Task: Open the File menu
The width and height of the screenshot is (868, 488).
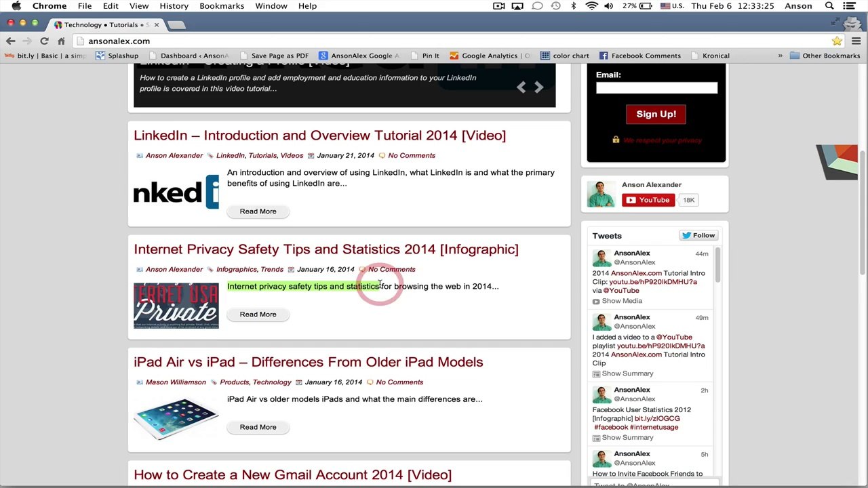Action: pos(85,6)
